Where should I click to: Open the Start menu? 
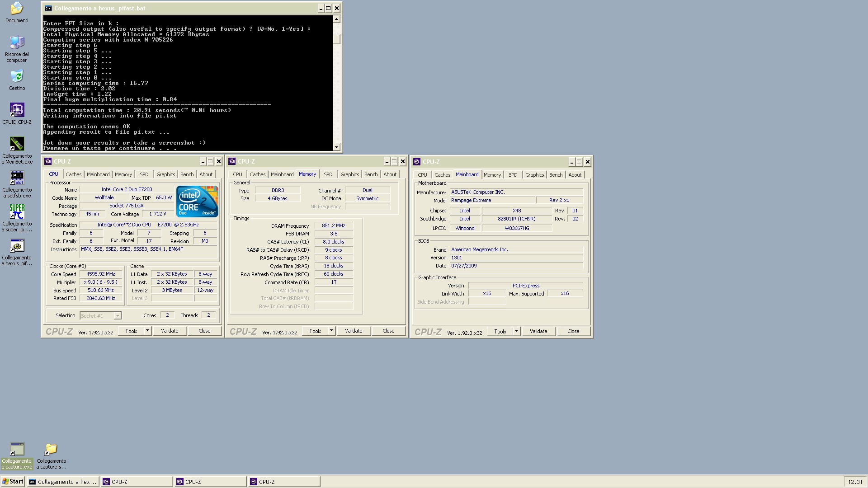[x=13, y=482]
